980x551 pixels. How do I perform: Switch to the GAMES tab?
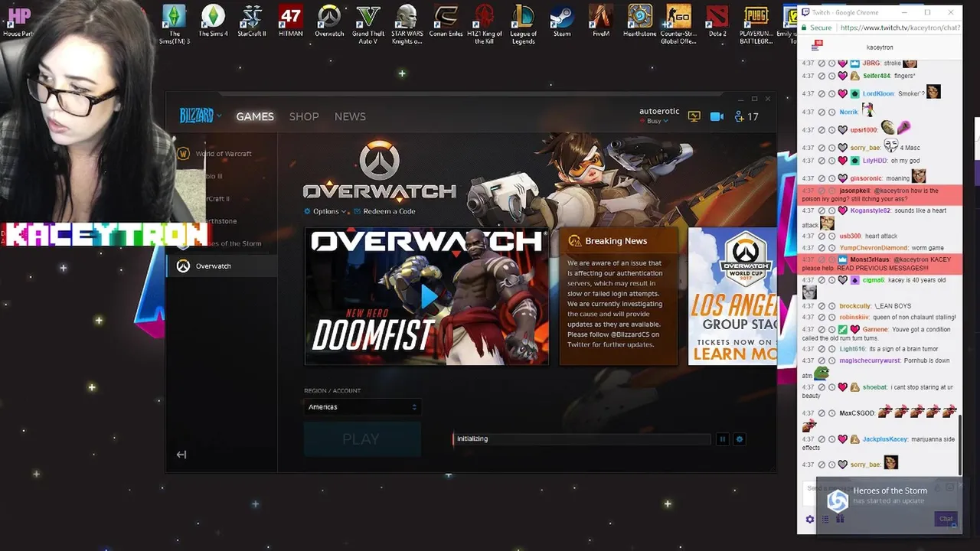click(x=255, y=116)
